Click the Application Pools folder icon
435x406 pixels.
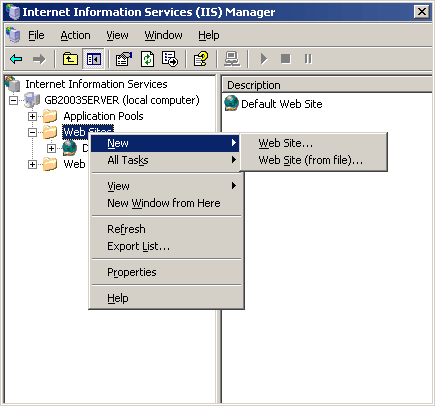tap(50, 116)
